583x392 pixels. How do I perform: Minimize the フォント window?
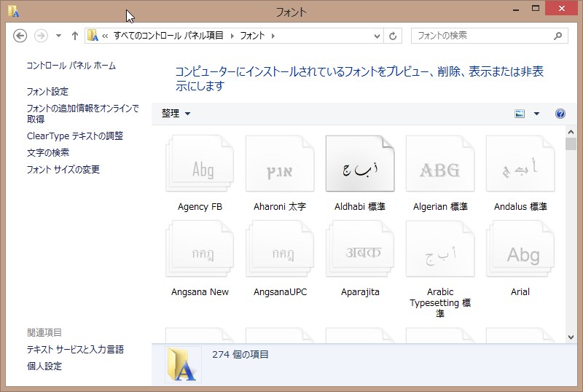516,9
